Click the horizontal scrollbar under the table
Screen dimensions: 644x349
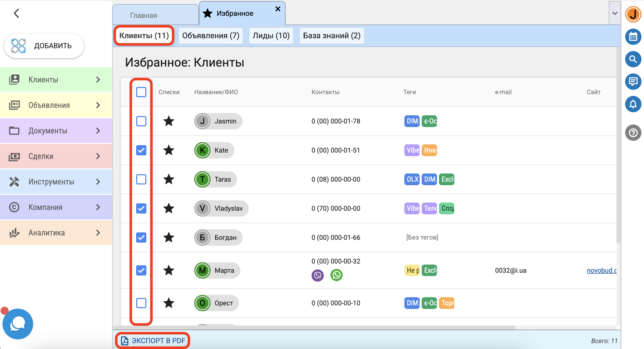tap(314, 327)
